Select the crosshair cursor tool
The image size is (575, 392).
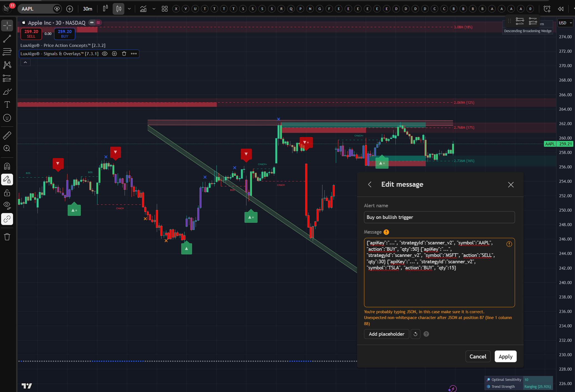pos(7,26)
